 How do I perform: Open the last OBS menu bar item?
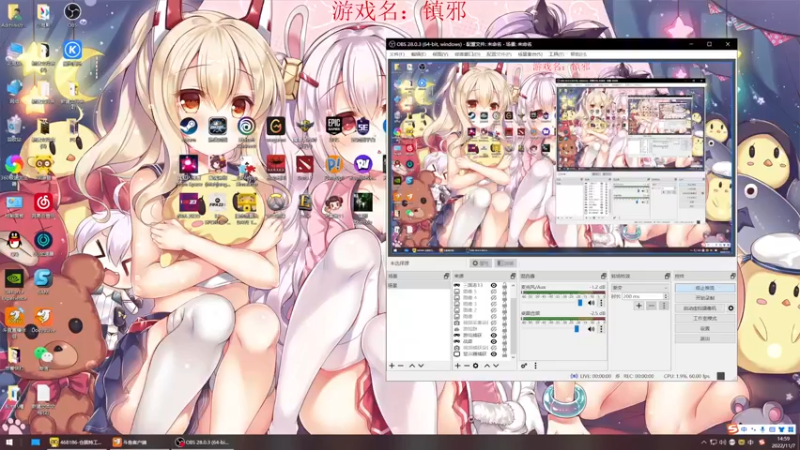click(578, 54)
